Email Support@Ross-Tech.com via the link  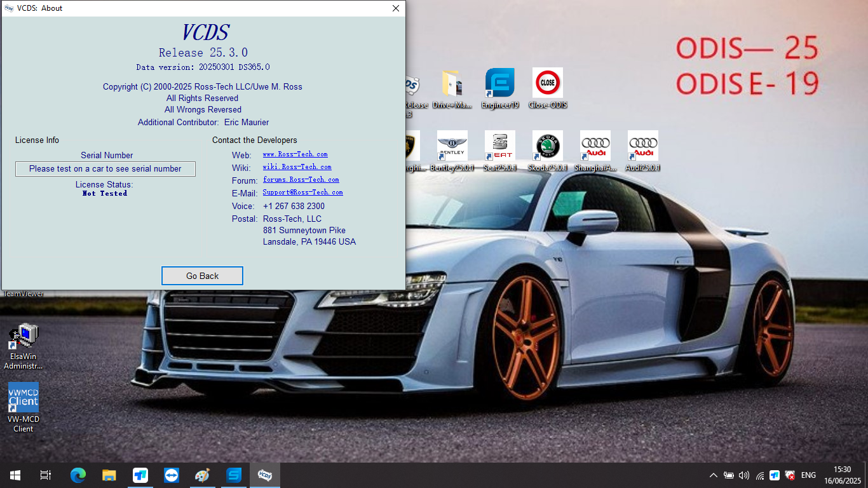[302, 192]
